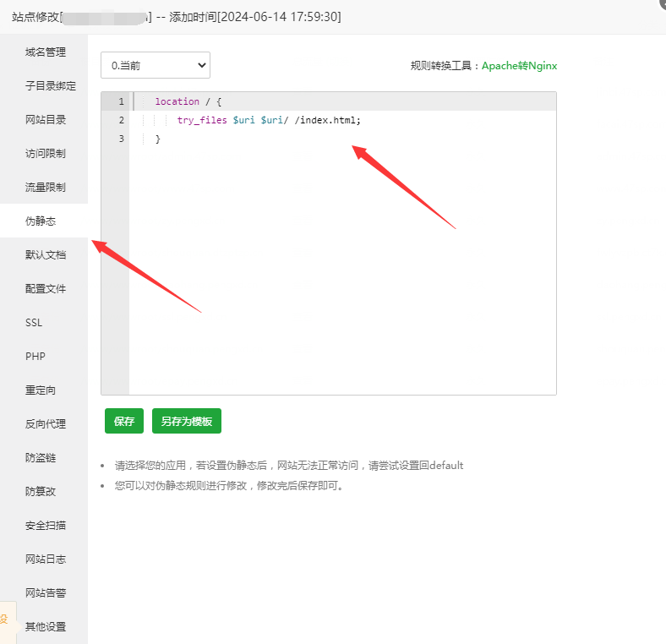View 网站日志 tab
Image resolution: width=666 pixels, height=644 pixels.
click(x=45, y=559)
